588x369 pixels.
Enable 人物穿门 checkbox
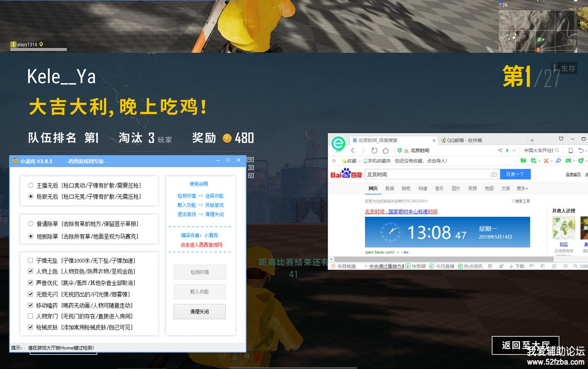click(30, 316)
